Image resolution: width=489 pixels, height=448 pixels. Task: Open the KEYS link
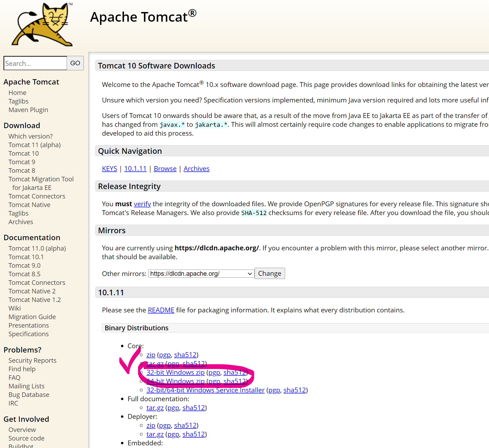[x=109, y=169]
